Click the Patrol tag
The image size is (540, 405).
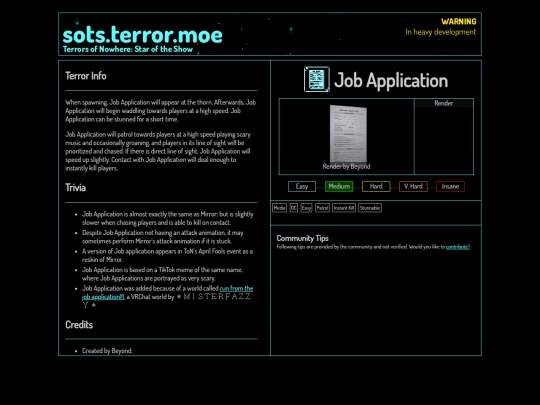(322, 208)
